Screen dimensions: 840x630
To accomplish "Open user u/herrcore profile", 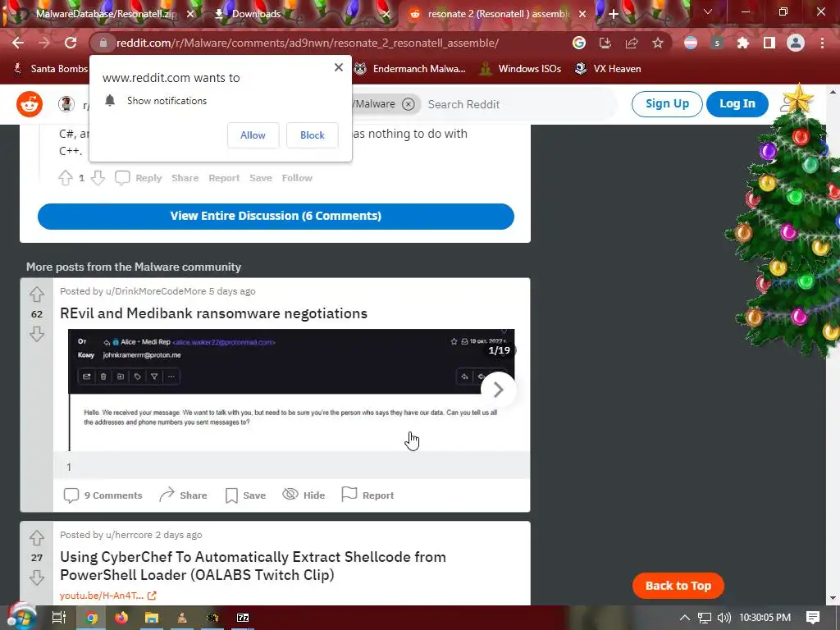I will 129,535.
